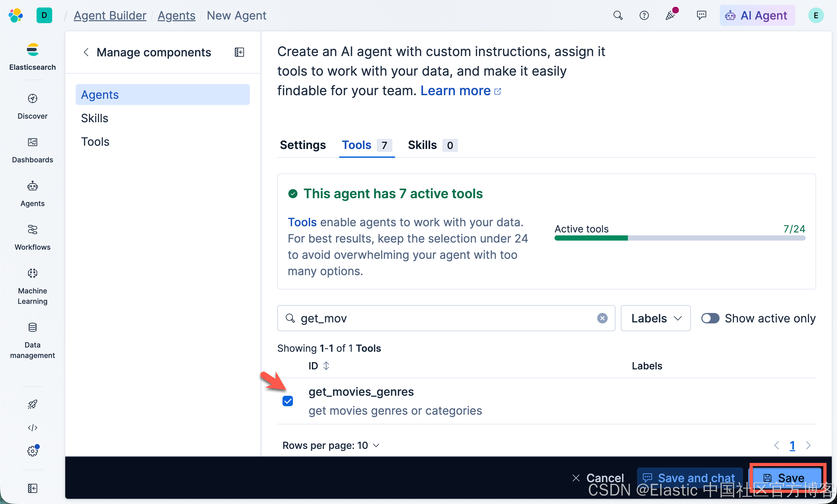Open Data management in the side navigation

click(33, 340)
